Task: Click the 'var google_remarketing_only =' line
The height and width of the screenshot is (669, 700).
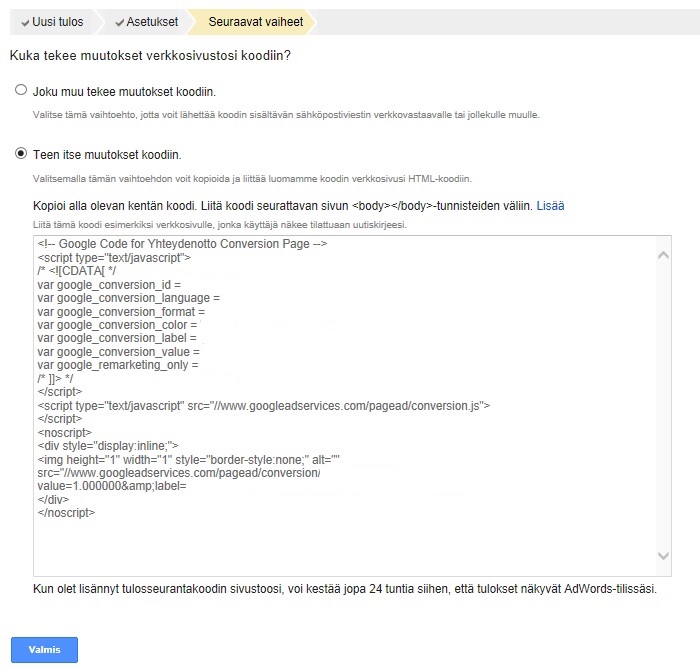Action: [x=118, y=365]
